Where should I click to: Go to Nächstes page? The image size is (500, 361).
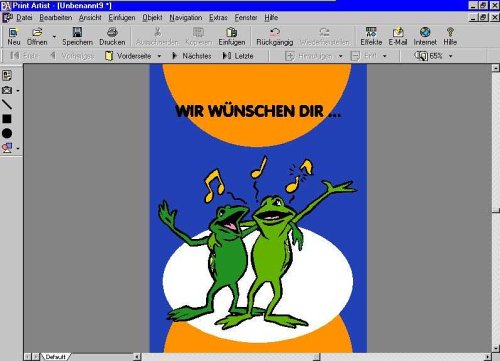(x=192, y=56)
